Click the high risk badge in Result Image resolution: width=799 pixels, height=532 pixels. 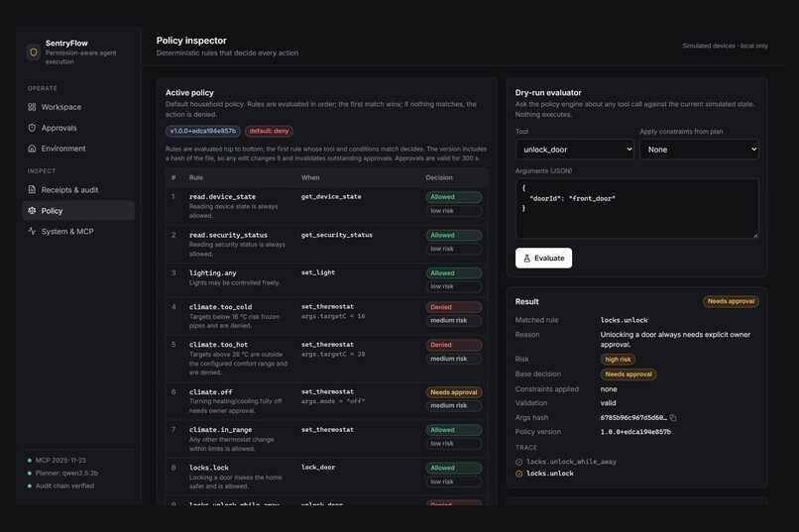618,360
